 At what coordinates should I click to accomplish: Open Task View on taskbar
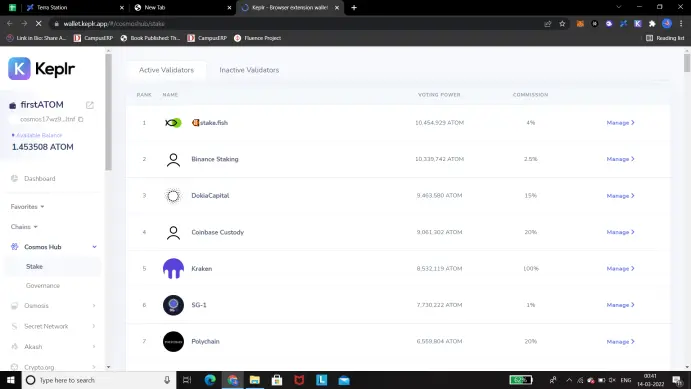(187, 380)
